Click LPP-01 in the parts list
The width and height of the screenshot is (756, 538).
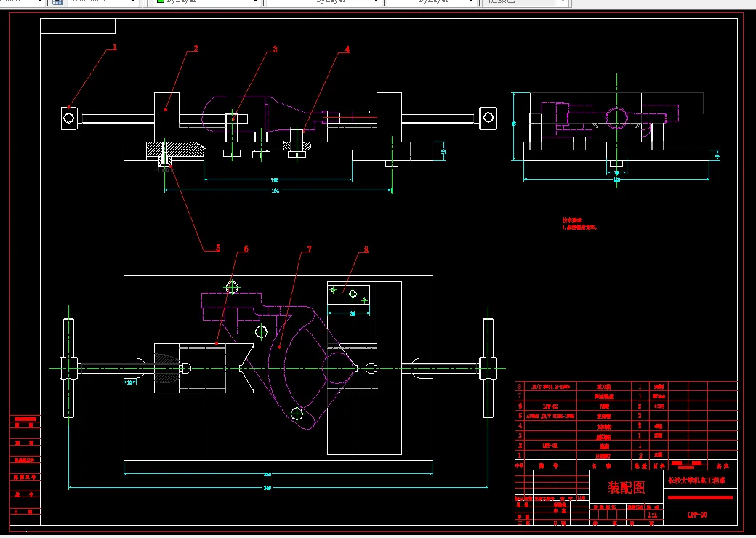550,446
